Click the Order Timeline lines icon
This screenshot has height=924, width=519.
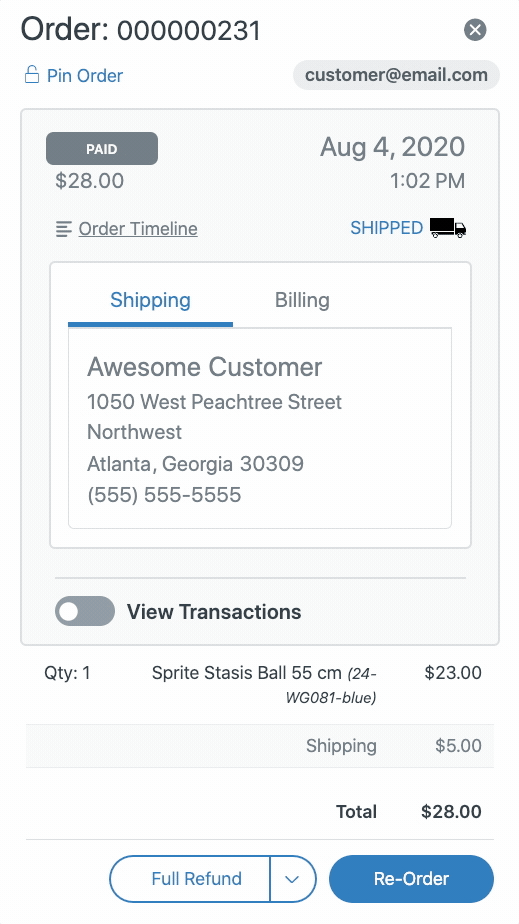click(64, 229)
